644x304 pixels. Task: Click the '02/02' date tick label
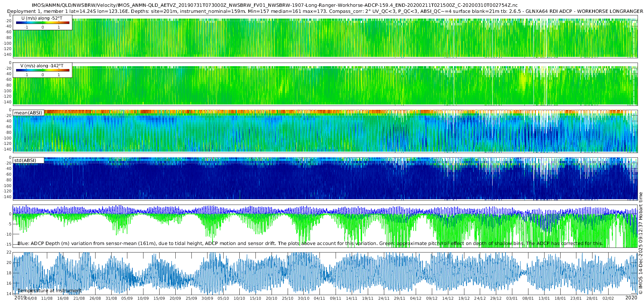click(608, 298)
